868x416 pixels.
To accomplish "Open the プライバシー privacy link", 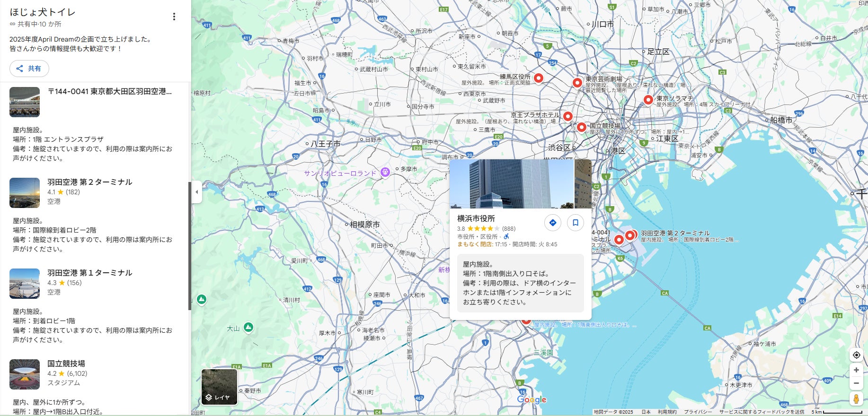I will [x=698, y=412].
